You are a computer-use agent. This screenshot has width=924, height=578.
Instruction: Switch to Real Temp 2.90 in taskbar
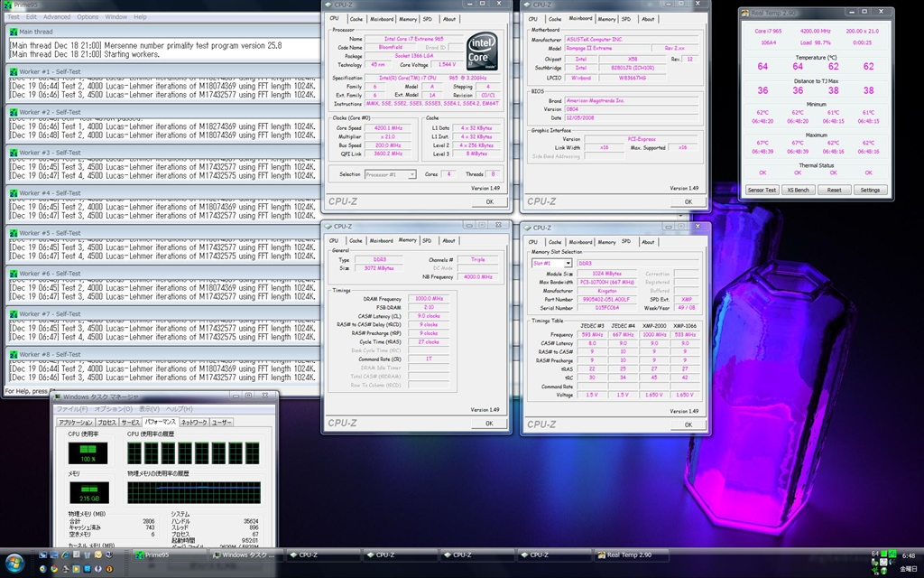click(632, 555)
